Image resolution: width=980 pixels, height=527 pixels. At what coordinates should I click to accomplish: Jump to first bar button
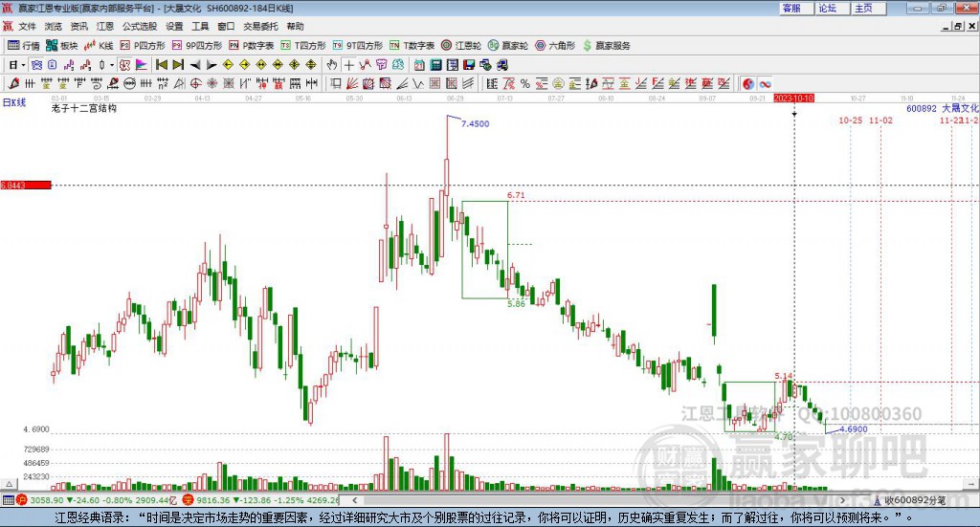click(161, 65)
